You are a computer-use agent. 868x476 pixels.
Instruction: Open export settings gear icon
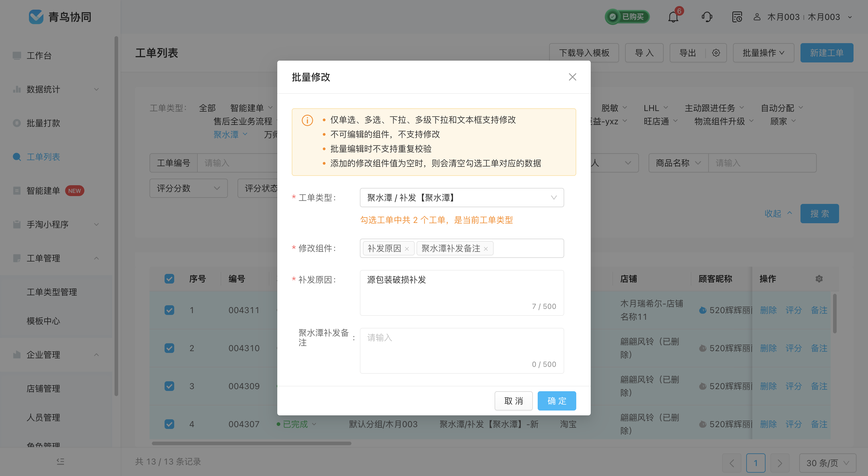pos(716,53)
